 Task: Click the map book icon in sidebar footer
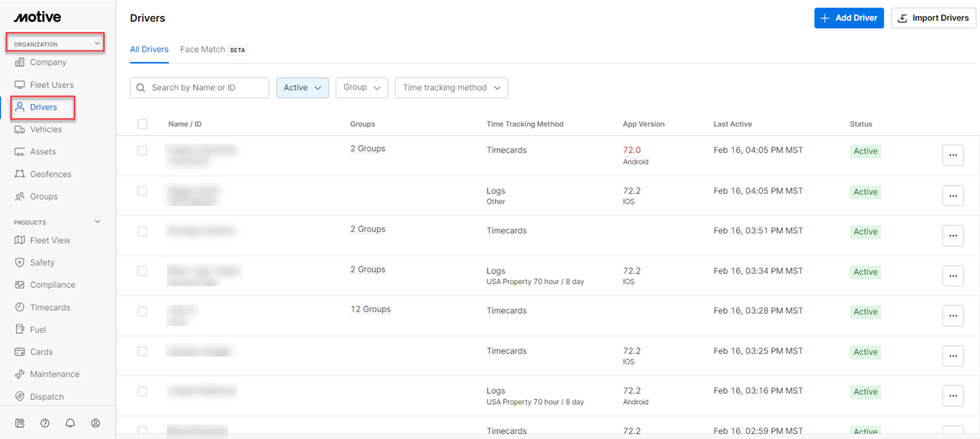[20, 423]
